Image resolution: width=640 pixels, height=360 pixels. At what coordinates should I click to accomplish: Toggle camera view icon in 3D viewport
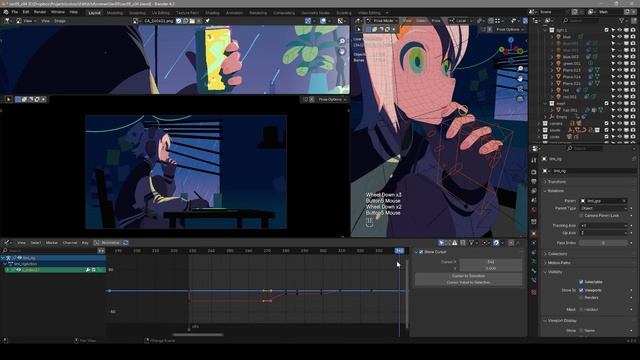pyautogui.click(x=520, y=89)
